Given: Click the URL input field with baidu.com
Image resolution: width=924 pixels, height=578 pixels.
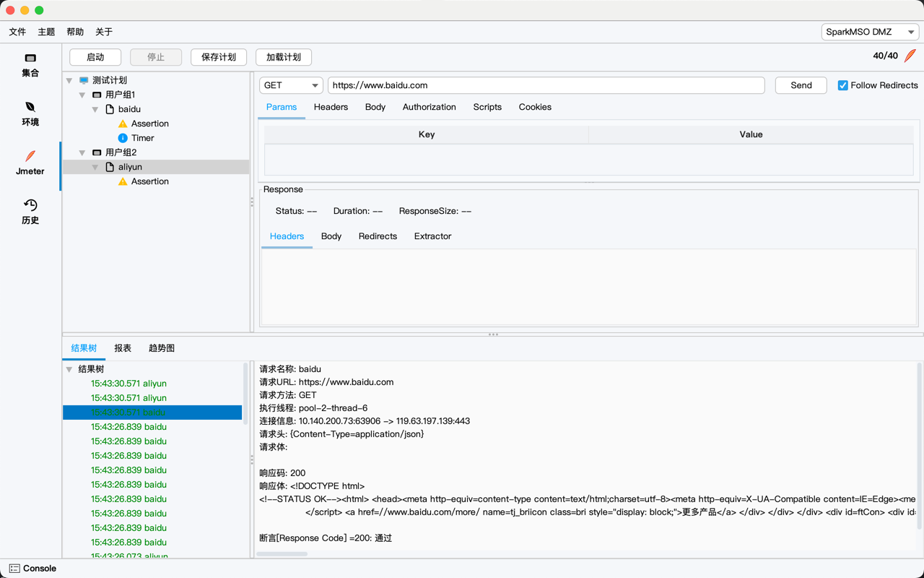Looking at the screenshot, I should 545,85.
